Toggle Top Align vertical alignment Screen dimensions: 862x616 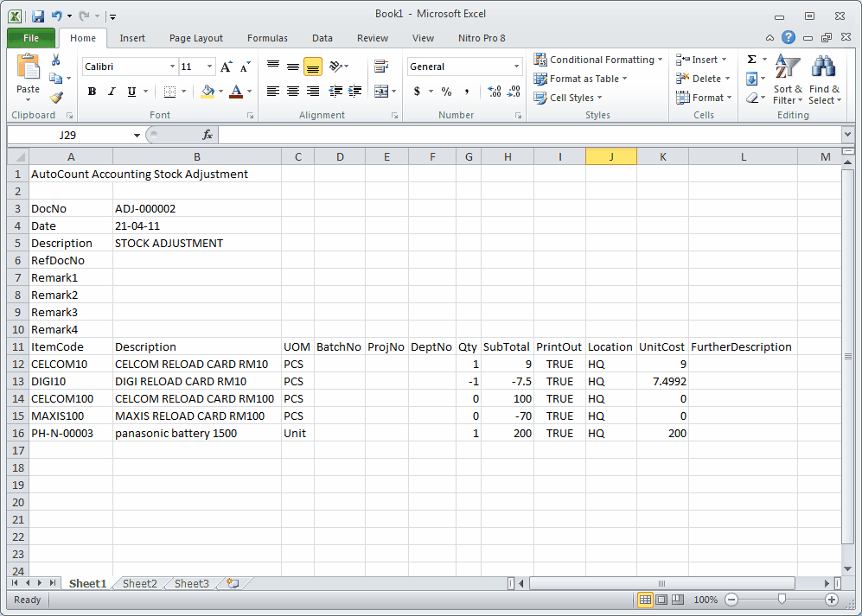click(x=272, y=67)
